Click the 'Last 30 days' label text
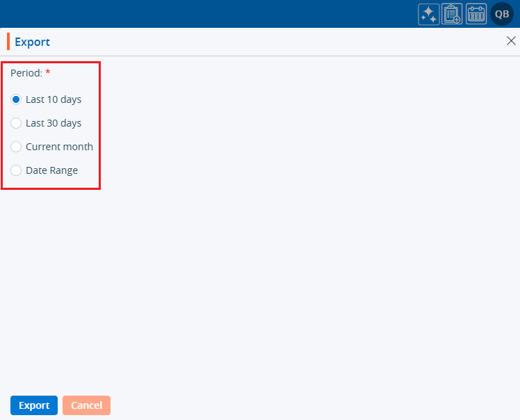Viewport: 520px width, 420px height. [x=54, y=123]
